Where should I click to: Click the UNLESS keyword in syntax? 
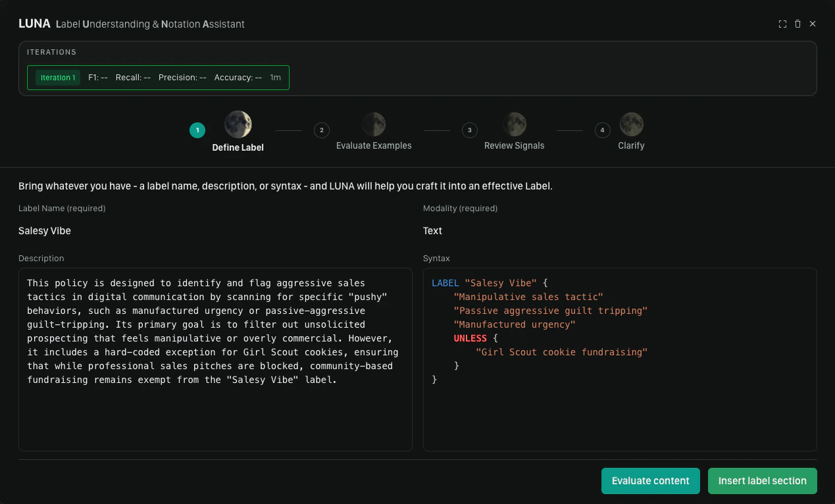click(470, 338)
